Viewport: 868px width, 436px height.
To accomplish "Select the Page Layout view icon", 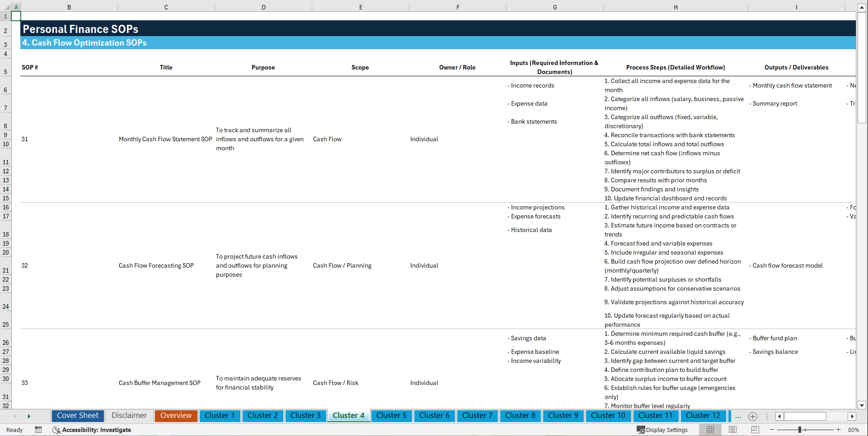I will [732, 430].
